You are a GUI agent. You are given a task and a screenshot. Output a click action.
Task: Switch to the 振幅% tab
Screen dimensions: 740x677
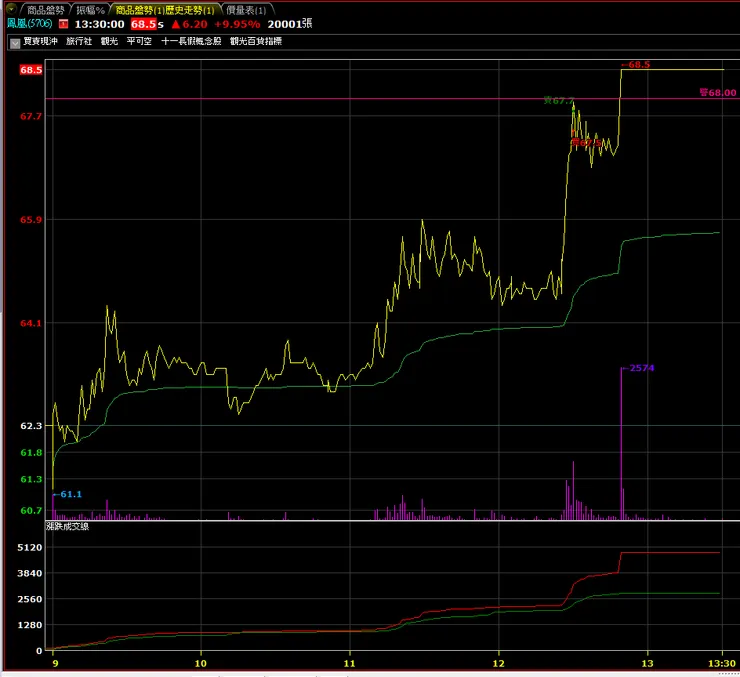pos(90,10)
